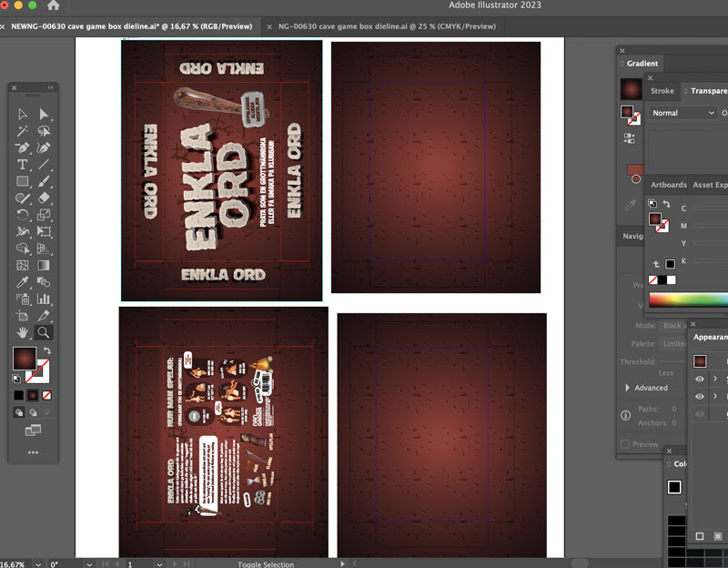Toggle visibility of second Appearance attribute
The height and width of the screenshot is (568, 728).
click(700, 397)
